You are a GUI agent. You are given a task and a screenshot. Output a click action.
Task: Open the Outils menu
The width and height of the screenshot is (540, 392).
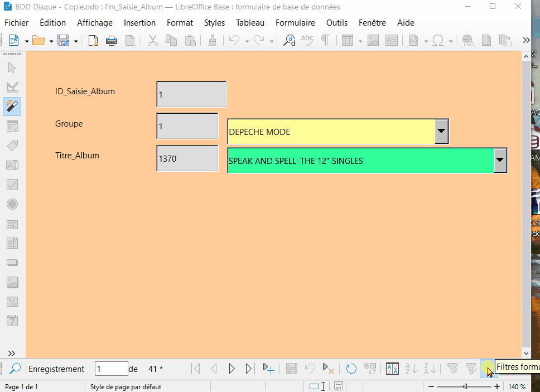[337, 23]
